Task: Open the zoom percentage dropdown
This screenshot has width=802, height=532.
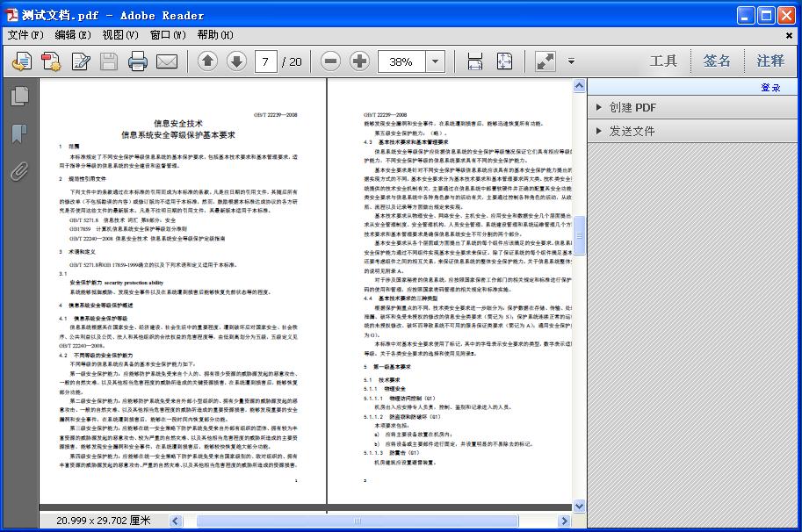Action: tap(435, 61)
